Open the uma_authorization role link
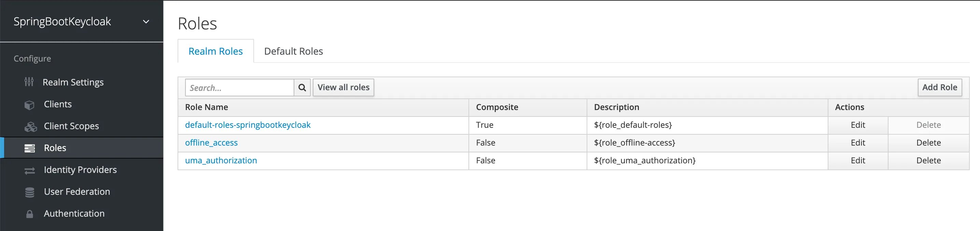The height and width of the screenshot is (231, 980). tap(221, 161)
